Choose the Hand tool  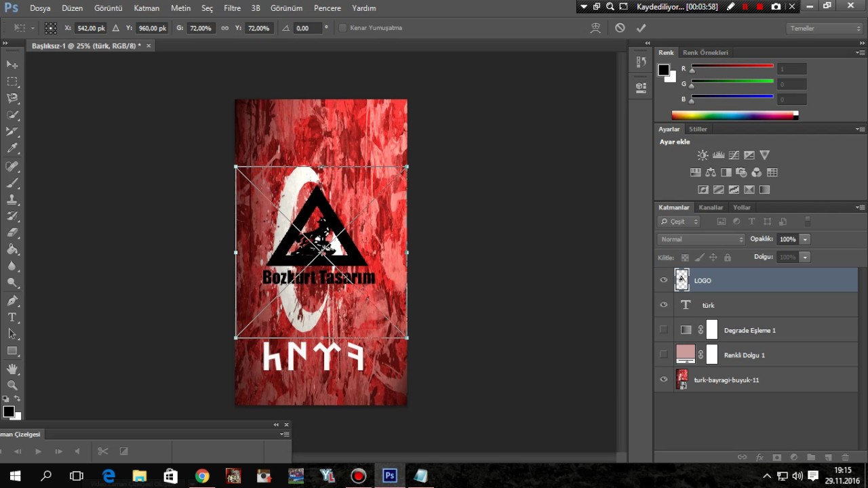click(x=12, y=369)
